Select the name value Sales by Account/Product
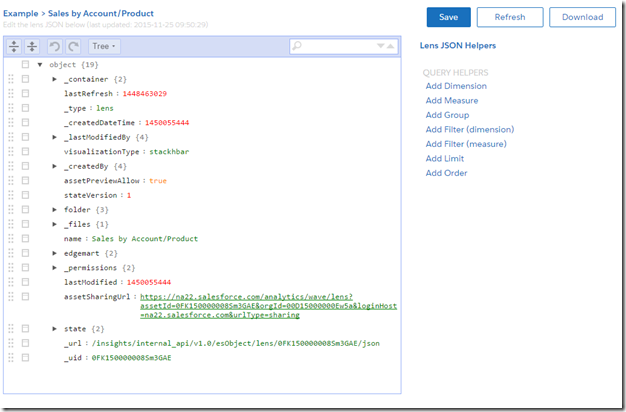The height and width of the screenshot is (412, 626). point(145,238)
